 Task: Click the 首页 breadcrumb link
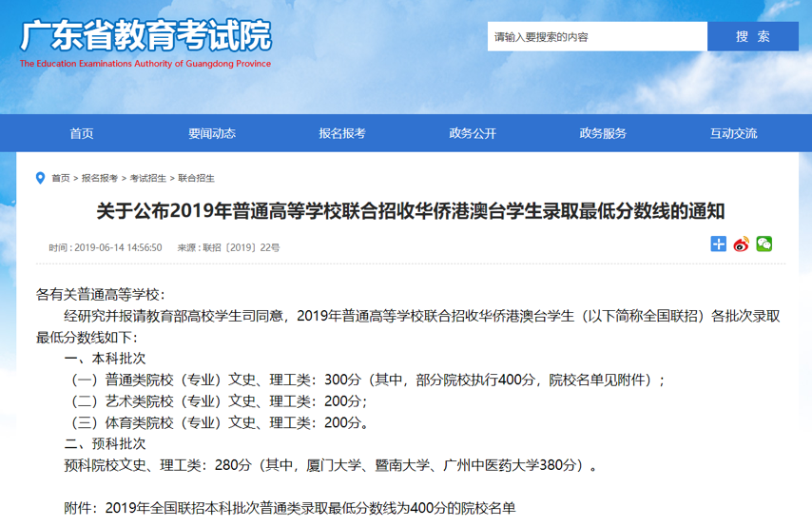61,178
